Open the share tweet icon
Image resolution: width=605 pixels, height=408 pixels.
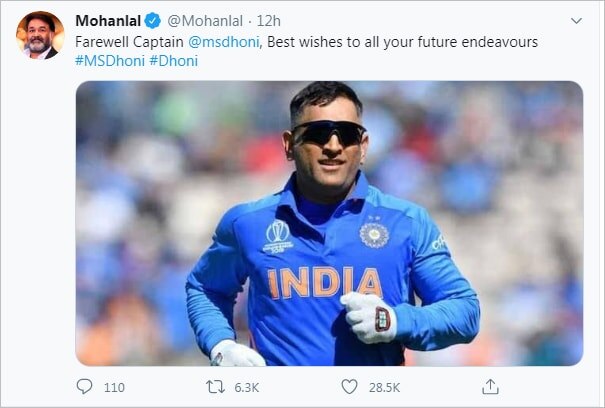(490, 387)
